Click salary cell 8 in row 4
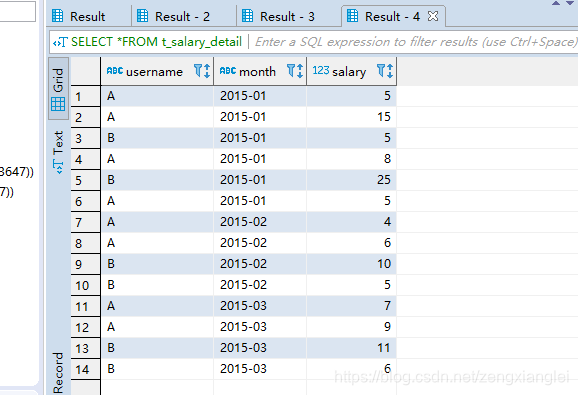Image resolution: width=578 pixels, height=395 pixels. tap(351, 159)
